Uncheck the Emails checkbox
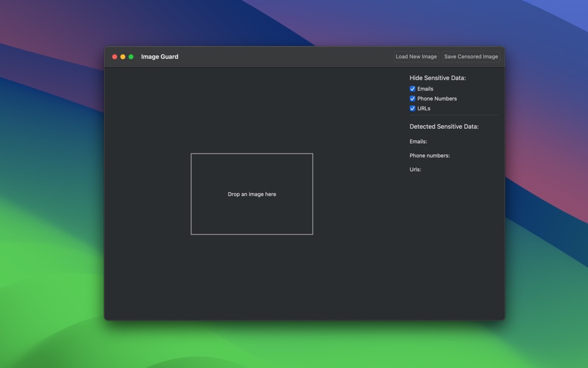 click(412, 89)
